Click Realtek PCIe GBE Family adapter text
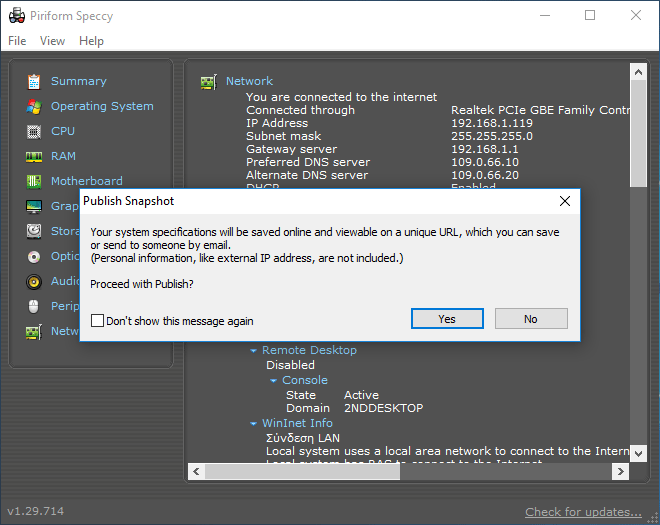Viewport: 660px width, 525px height. 540,110
